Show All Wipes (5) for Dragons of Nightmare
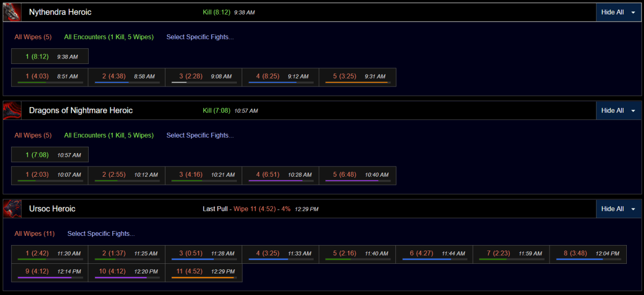Image resolution: width=644 pixels, height=295 pixels. 33,135
